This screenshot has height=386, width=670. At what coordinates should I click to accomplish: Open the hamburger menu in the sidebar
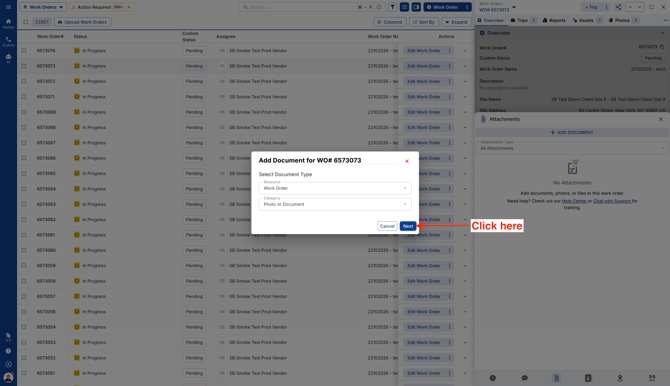pos(8,7)
